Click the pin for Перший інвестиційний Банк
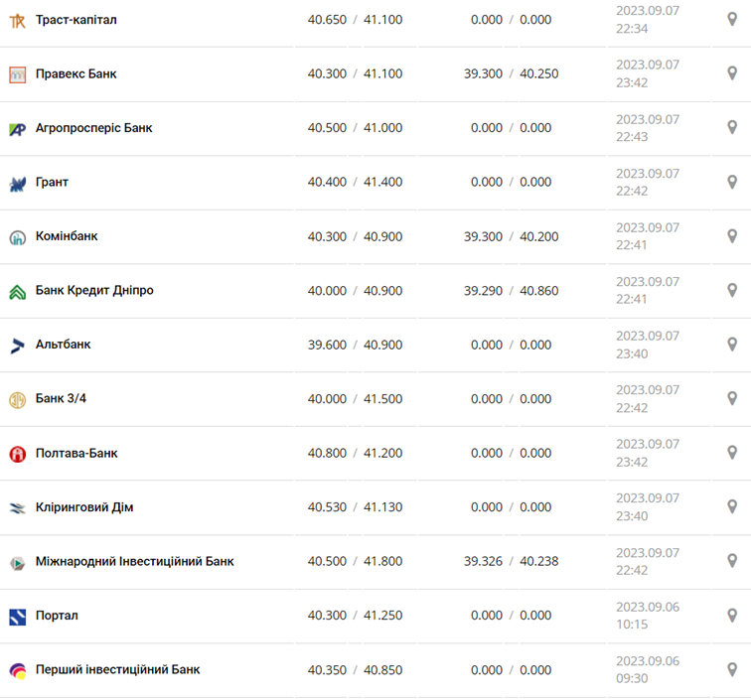The width and height of the screenshot is (751, 700). pyautogui.click(x=732, y=669)
